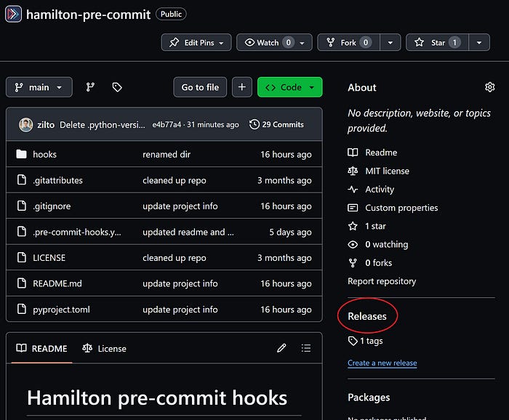
Task: Open the branches icon next to main
Action: coord(90,87)
